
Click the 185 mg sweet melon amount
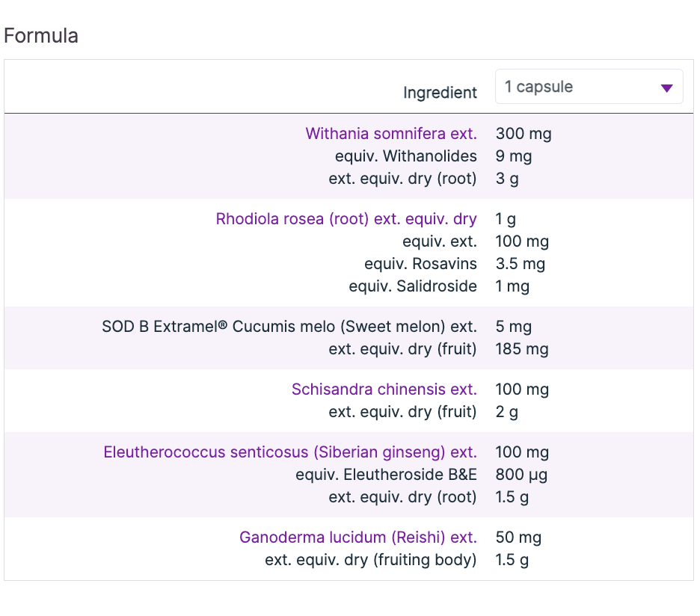522,349
